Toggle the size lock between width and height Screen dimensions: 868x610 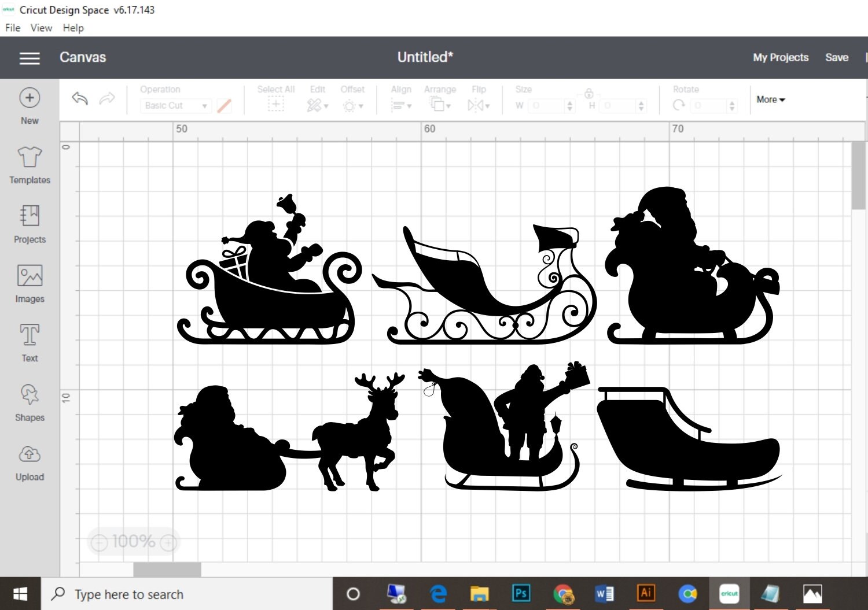point(589,93)
